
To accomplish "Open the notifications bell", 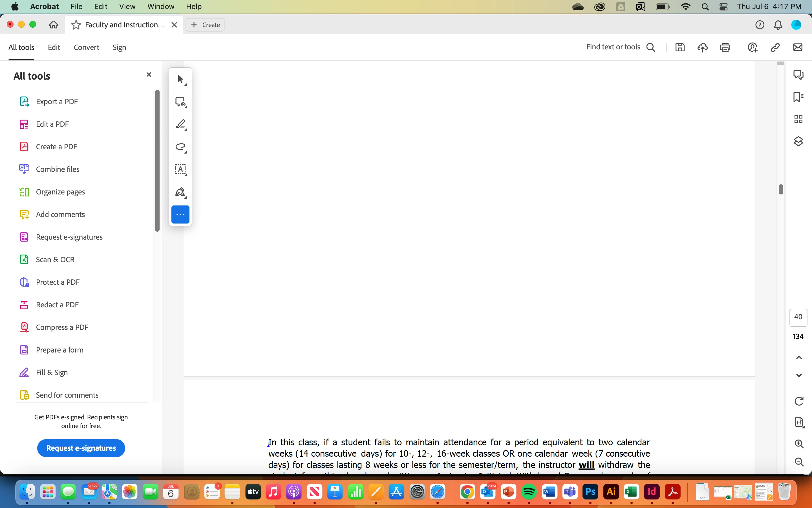I will click(778, 25).
